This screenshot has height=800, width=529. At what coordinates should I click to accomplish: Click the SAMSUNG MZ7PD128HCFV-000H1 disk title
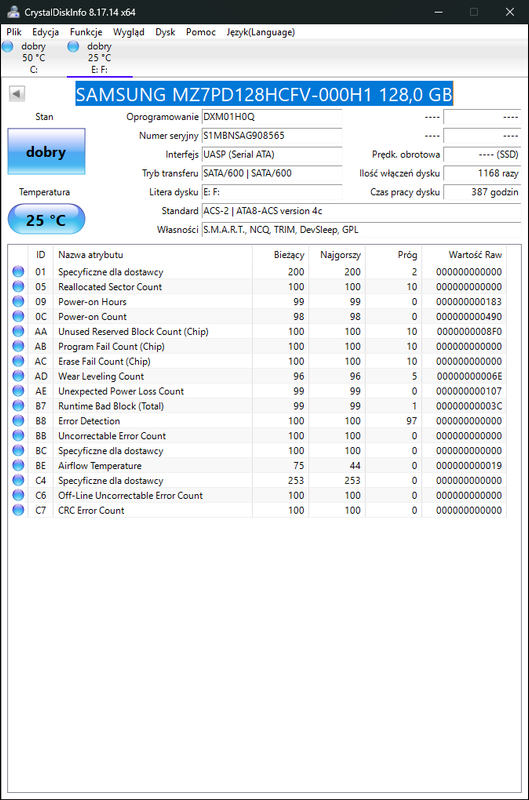coord(264,94)
